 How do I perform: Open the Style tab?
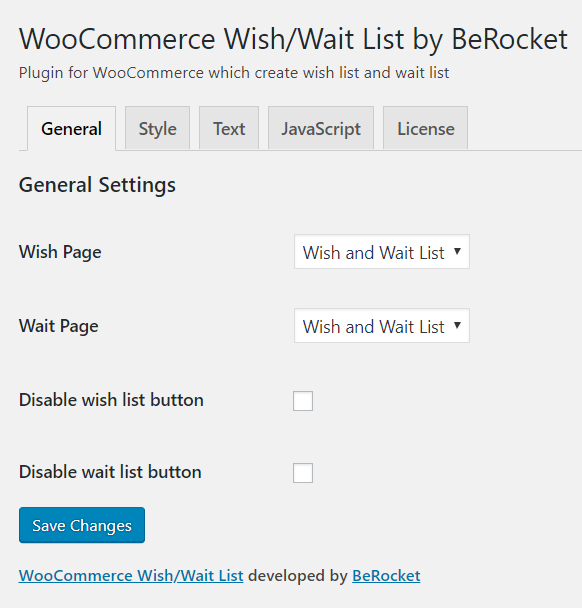pos(157,128)
